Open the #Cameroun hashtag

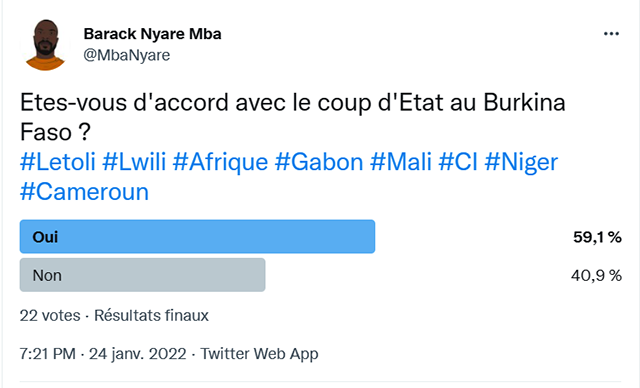click(84, 192)
